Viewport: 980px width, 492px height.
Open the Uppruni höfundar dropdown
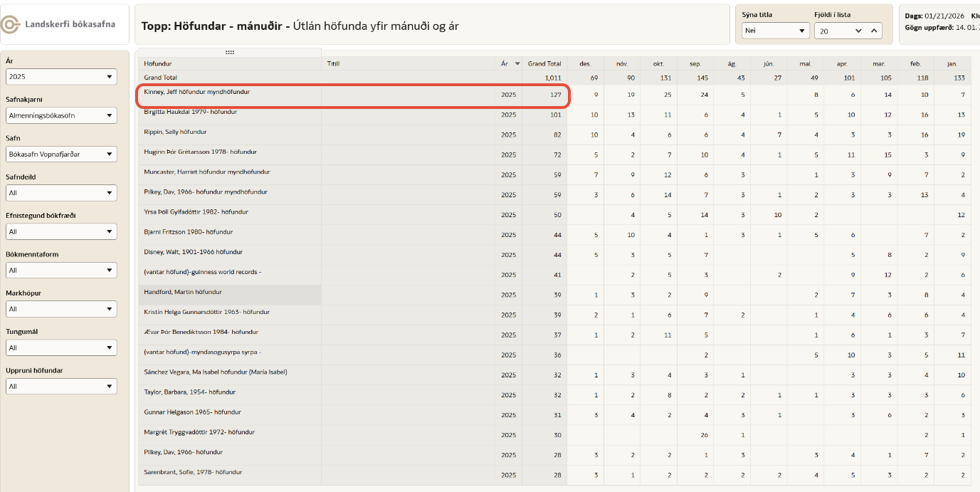[61, 386]
